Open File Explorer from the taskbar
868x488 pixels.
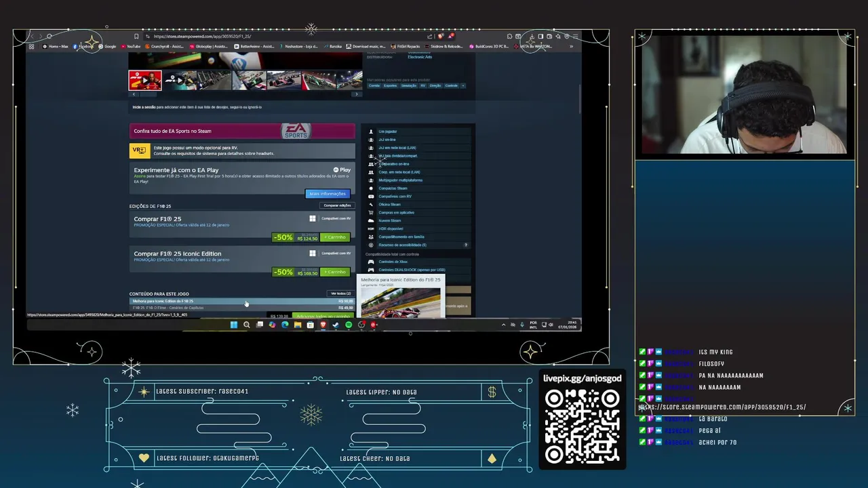(298, 325)
